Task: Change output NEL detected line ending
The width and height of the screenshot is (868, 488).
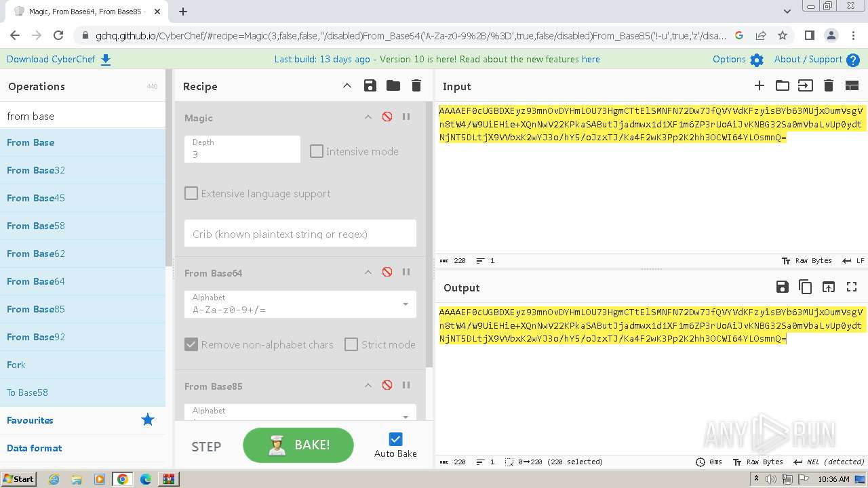Action: pos(829,462)
